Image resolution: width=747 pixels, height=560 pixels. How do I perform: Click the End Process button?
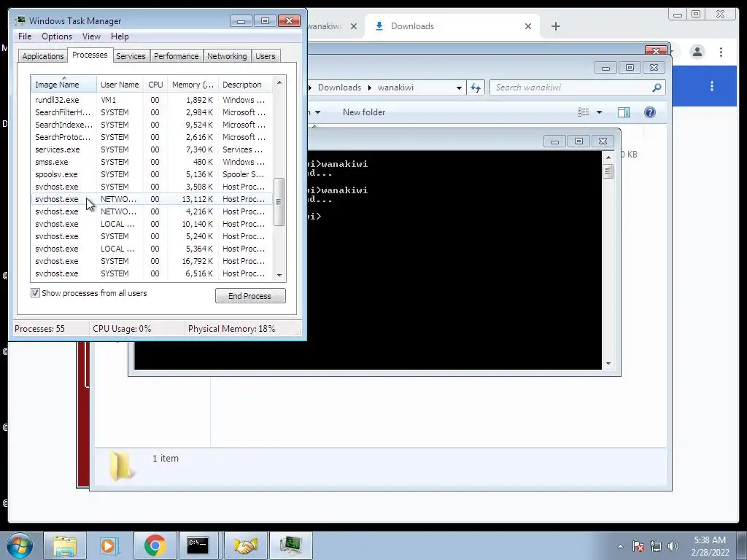(x=250, y=296)
